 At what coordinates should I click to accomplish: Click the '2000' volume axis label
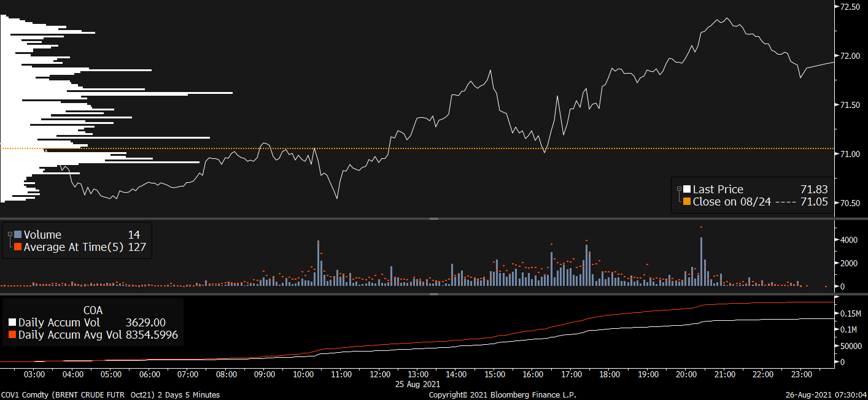click(x=848, y=263)
